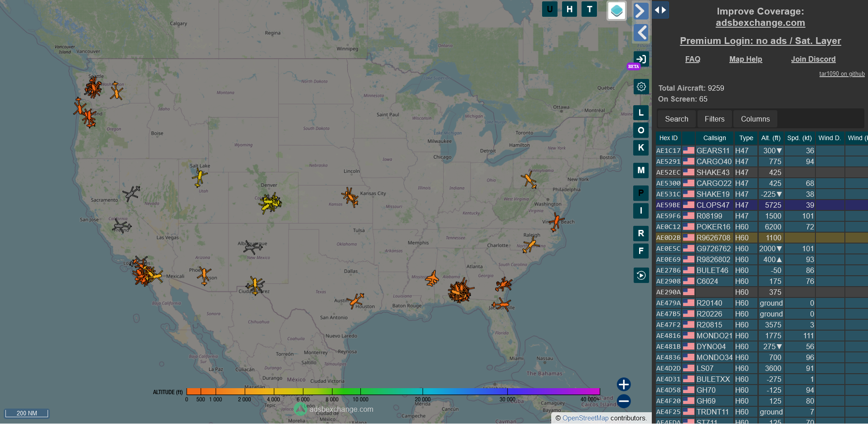The image size is (868, 424).
Task: Click the left chevron panel arrow
Action: pos(641,33)
